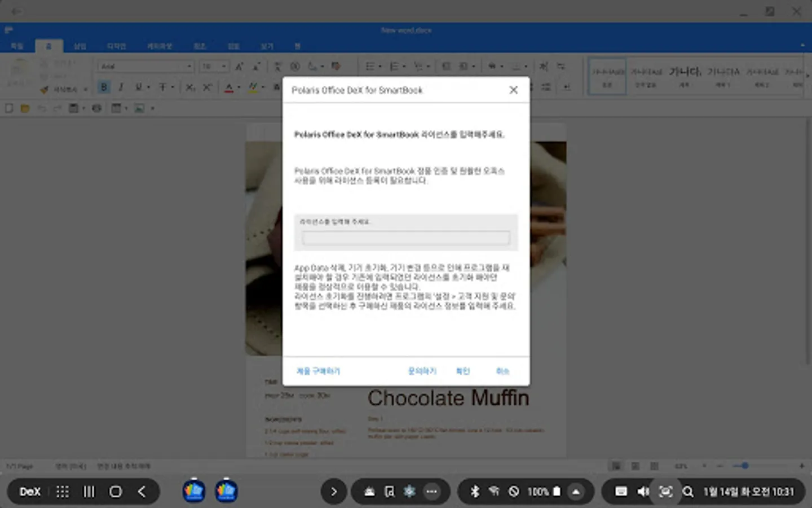Click the insert picture icon
The height and width of the screenshot is (508, 812).
pos(140,108)
